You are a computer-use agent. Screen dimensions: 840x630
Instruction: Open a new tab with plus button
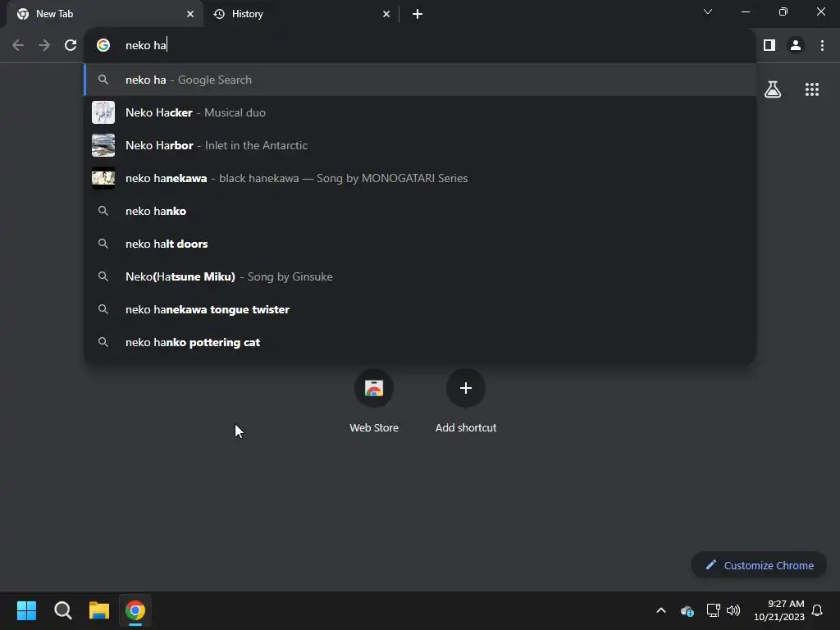click(x=418, y=14)
